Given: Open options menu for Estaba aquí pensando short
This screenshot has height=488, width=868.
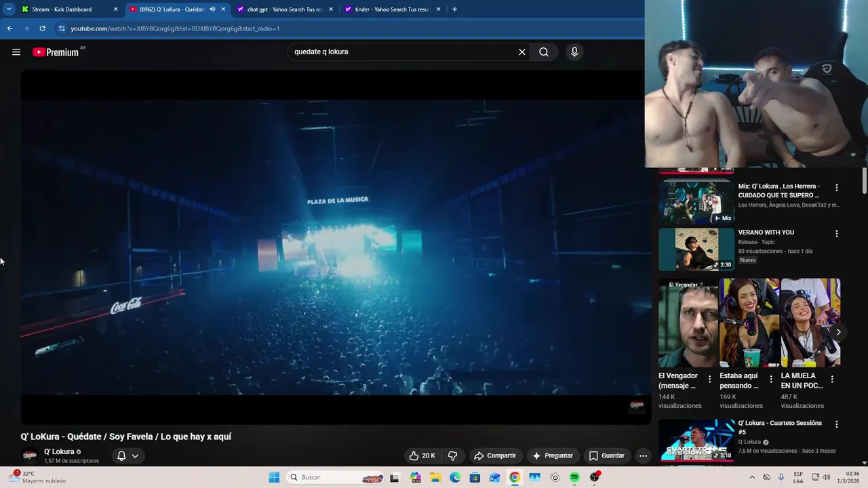Looking at the screenshot, I should point(770,379).
